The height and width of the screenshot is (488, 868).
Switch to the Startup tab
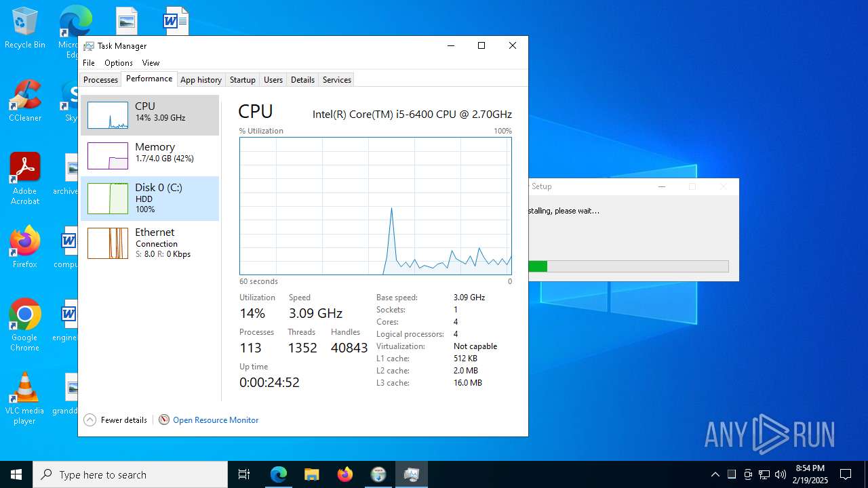coord(242,80)
